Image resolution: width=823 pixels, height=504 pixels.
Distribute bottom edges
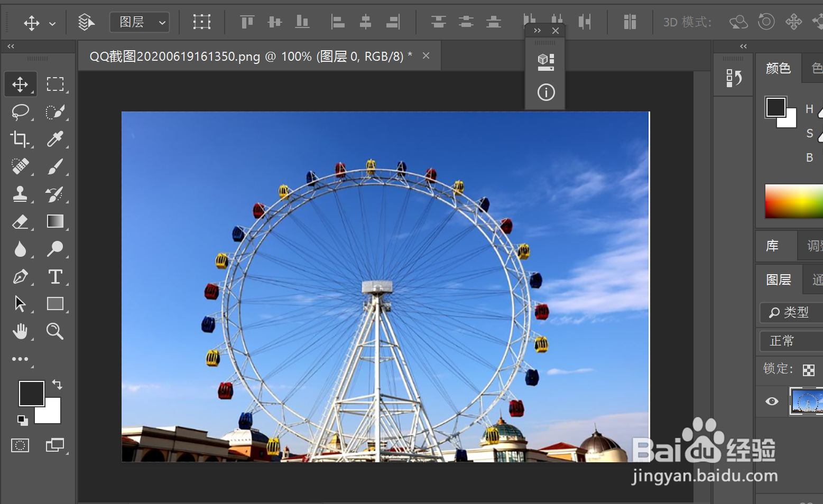(x=493, y=22)
